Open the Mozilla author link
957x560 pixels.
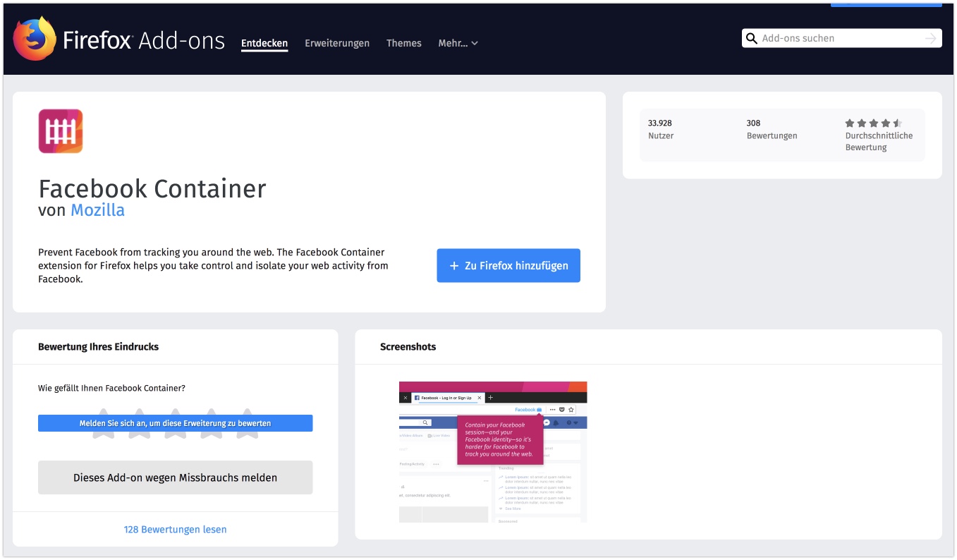(97, 210)
